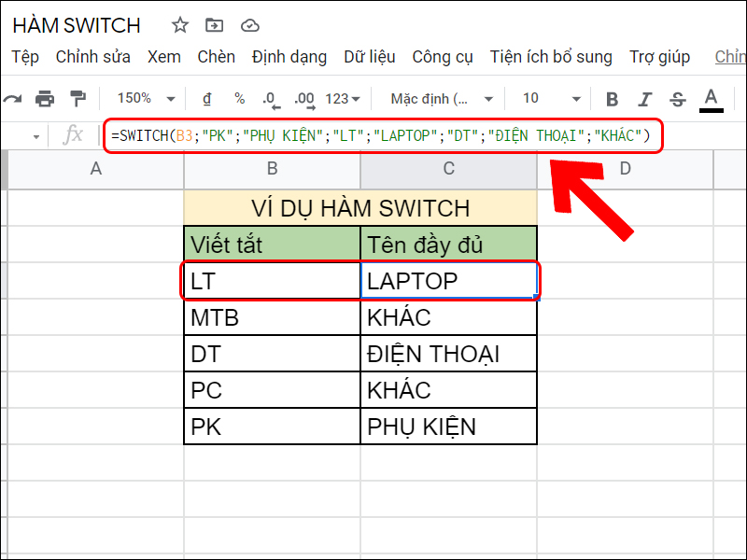Check the document cloud save status icon
This screenshot has height=560, width=747.
pos(249,26)
